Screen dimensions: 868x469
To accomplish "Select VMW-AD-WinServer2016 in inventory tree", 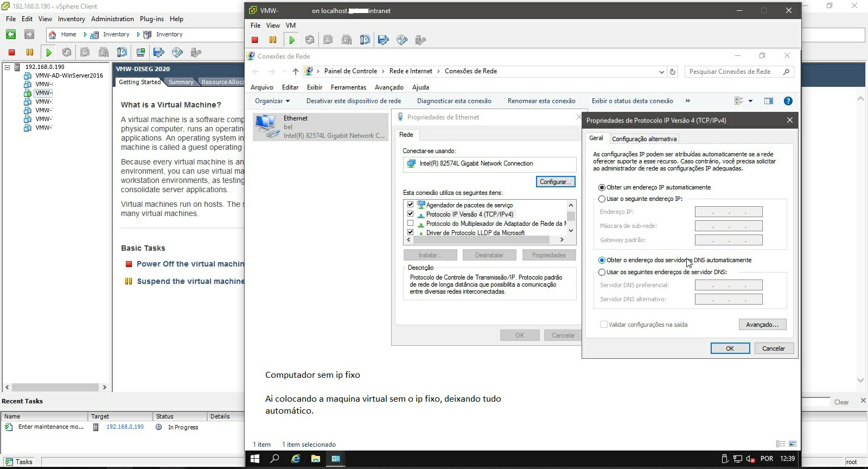I will 69,75.
